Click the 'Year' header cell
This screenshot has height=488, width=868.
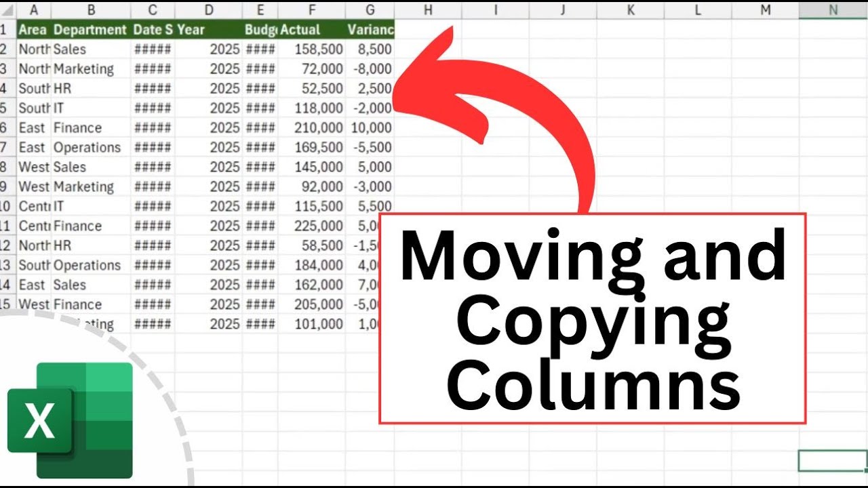point(209,29)
